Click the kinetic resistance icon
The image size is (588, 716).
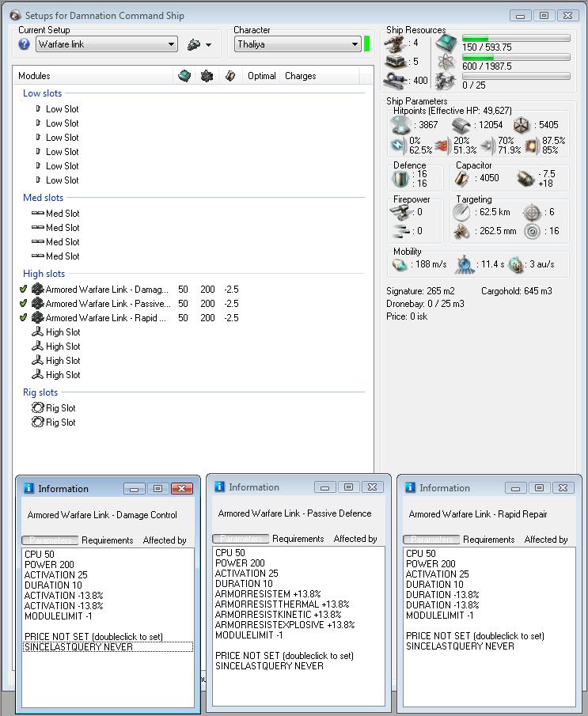tap(488, 146)
